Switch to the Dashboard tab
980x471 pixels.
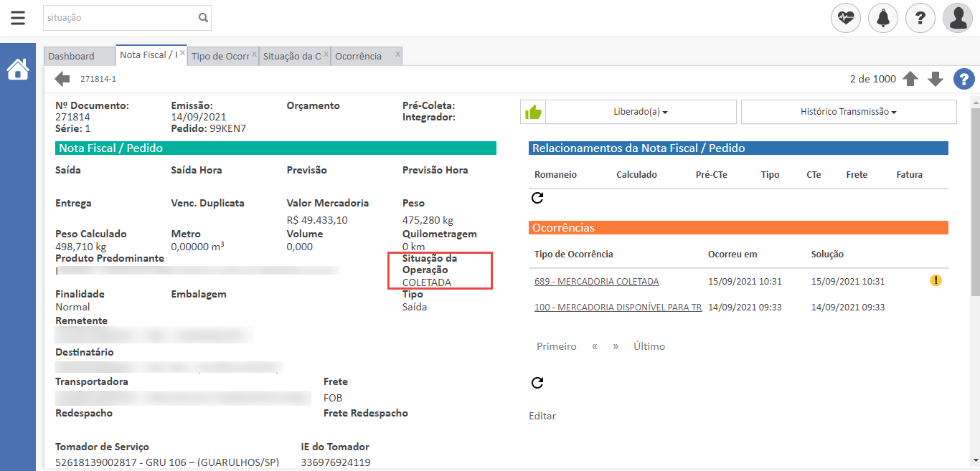72,56
